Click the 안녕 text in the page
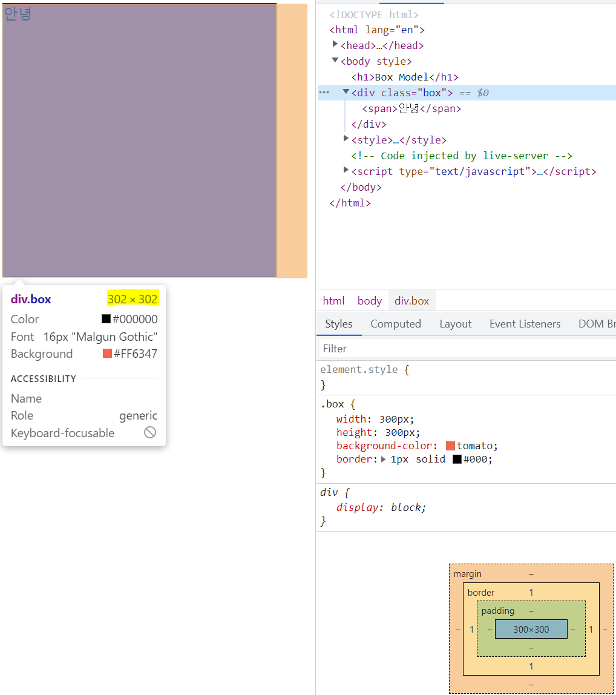The height and width of the screenshot is (695, 616). 18,14
